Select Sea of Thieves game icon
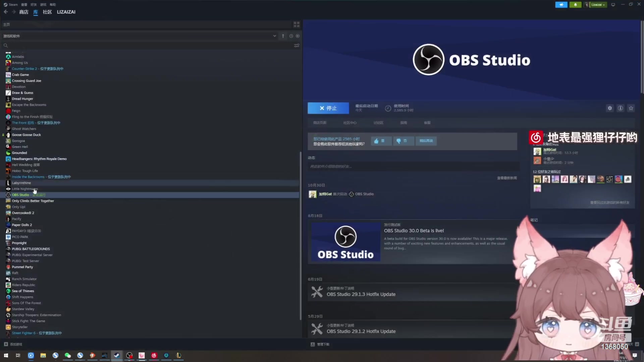Viewport: 644px width, 362px height. click(8, 291)
